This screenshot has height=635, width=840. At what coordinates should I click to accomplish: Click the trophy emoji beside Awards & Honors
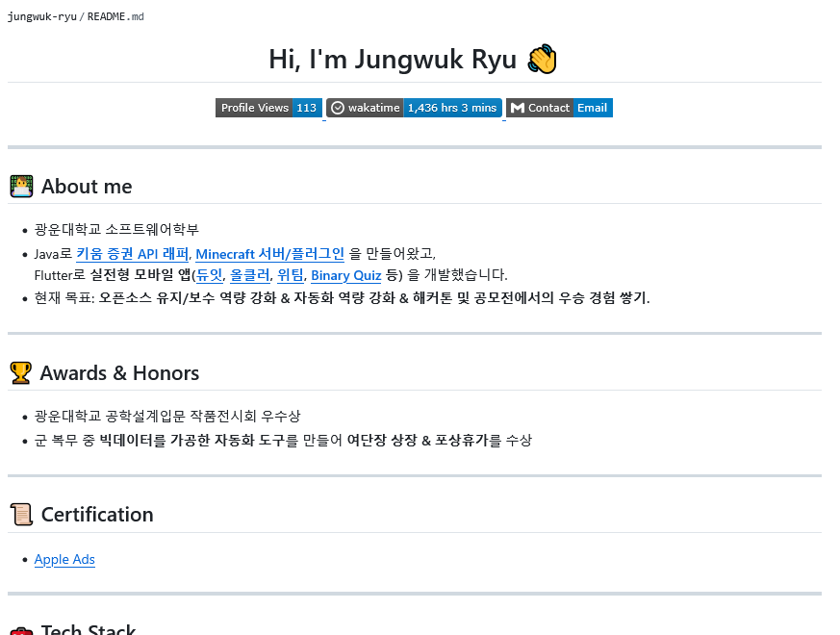[21, 372]
